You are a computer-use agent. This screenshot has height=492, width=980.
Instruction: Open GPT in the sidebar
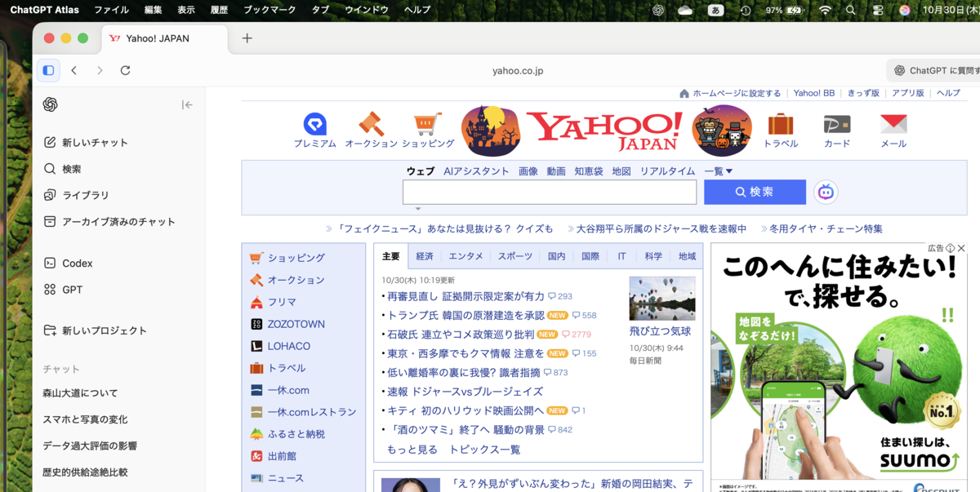[64, 290]
